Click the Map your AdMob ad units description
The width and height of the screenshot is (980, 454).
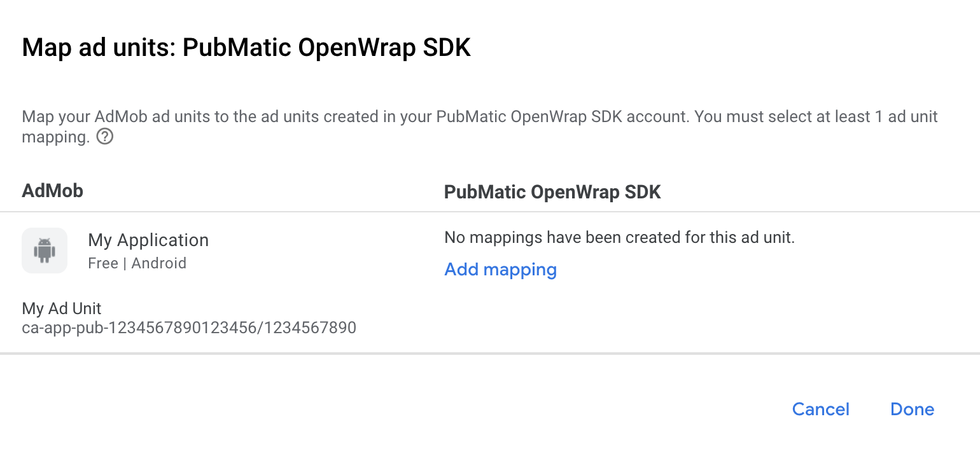(x=479, y=117)
